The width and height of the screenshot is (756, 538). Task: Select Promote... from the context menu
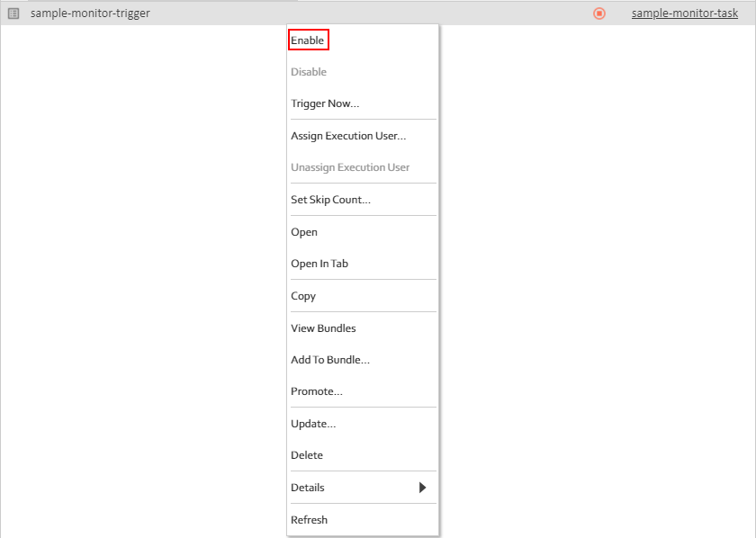[317, 391]
